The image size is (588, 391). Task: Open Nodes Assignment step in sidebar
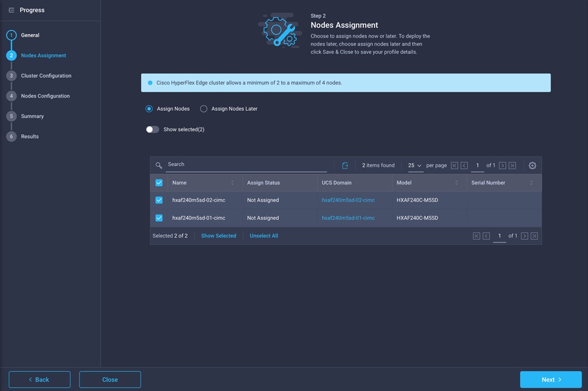pos(44,55)
